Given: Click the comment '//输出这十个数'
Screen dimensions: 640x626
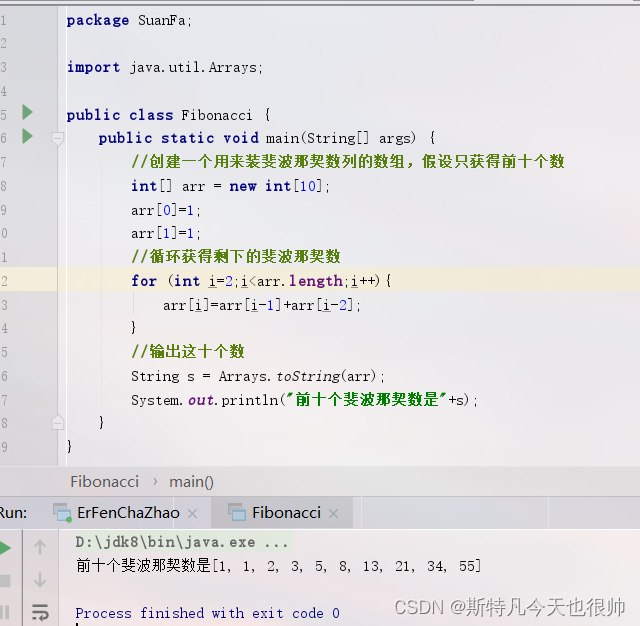Looking at the screenshot, I should (x=188, y=351).
